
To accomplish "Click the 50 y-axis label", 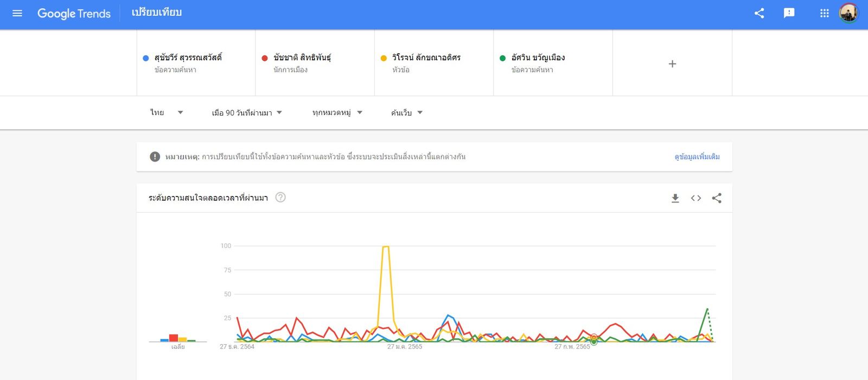I will [227, 294].
